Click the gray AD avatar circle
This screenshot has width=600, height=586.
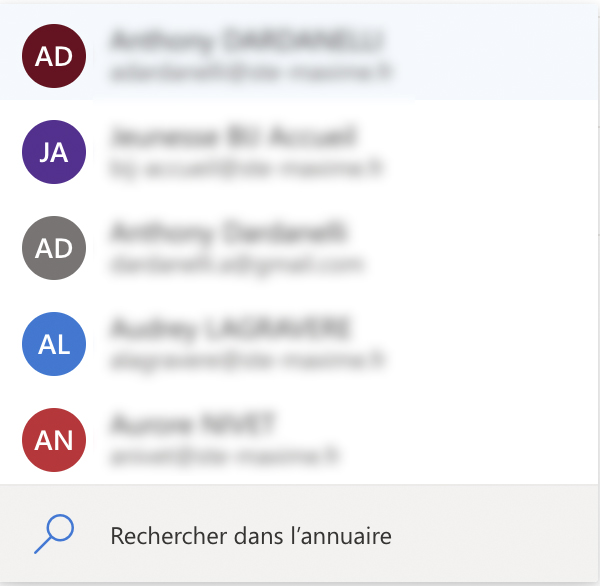tap(54, 248)
